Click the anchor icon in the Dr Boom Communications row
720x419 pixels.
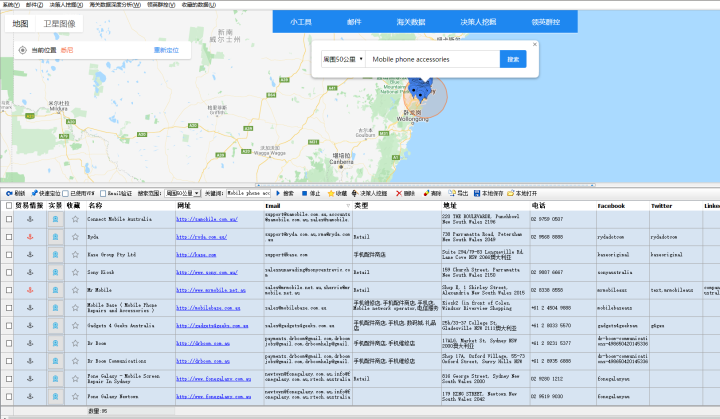(x=30, y=361)
